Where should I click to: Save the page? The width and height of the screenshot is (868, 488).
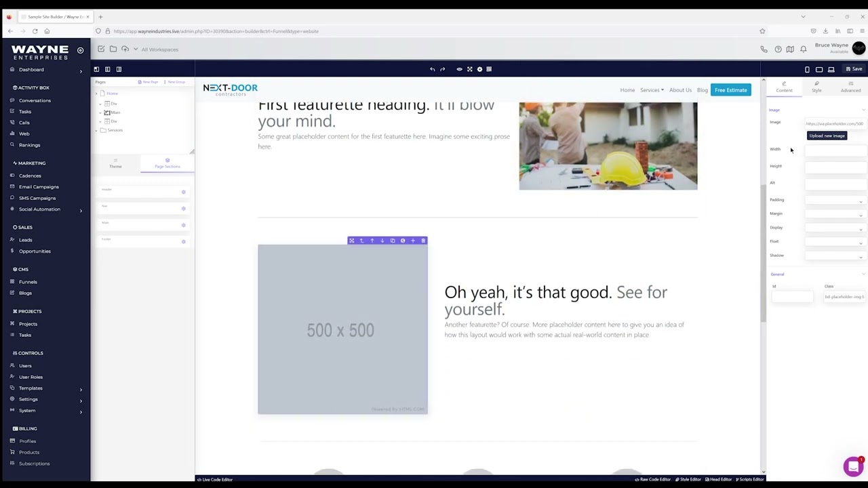click(854, 69)
